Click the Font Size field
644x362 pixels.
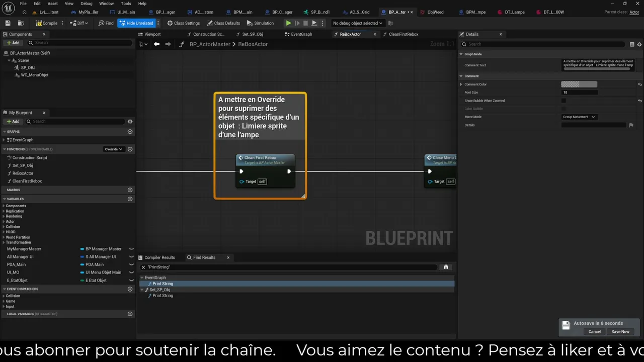[579, 93]
